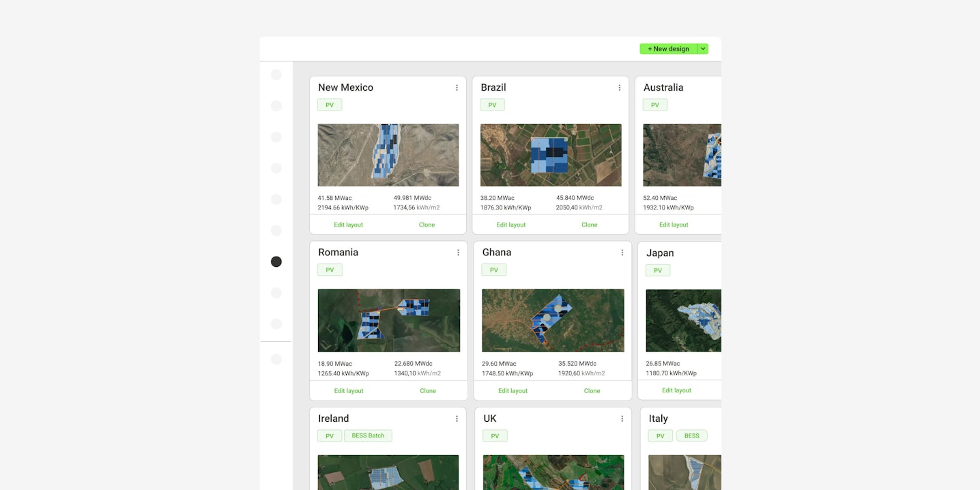Image resolution: width=980 pixels, height=490 pixels.
Task: Click the BESS Batch tag on Ireland
Action: point(368,435)
